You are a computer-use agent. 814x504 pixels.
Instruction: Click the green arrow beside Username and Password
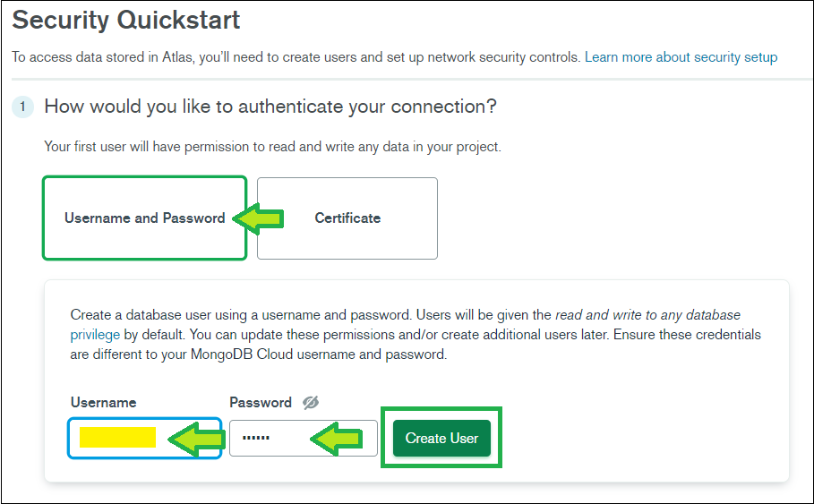[x=259, y=218]
